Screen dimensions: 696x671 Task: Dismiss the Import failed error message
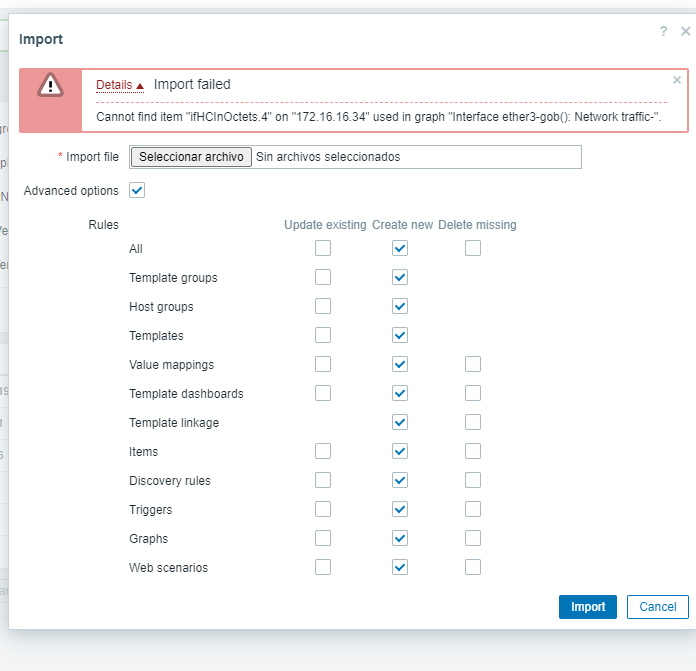coord(677,80)
